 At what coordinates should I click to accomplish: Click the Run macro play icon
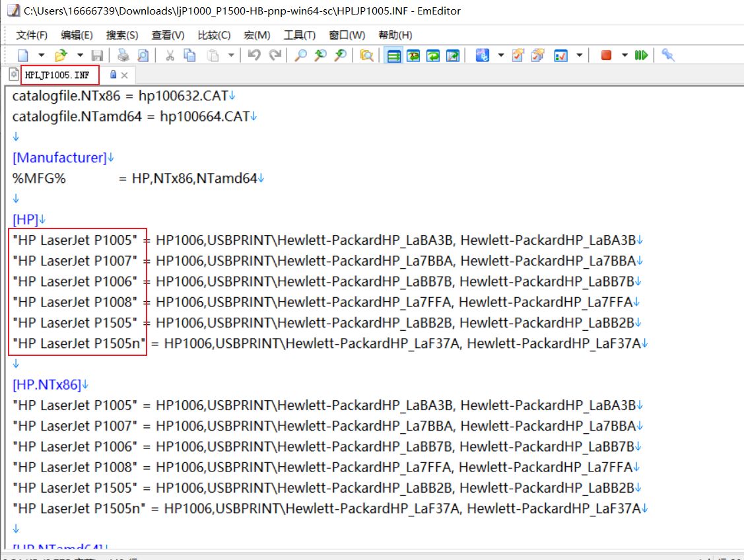[641, 55]
